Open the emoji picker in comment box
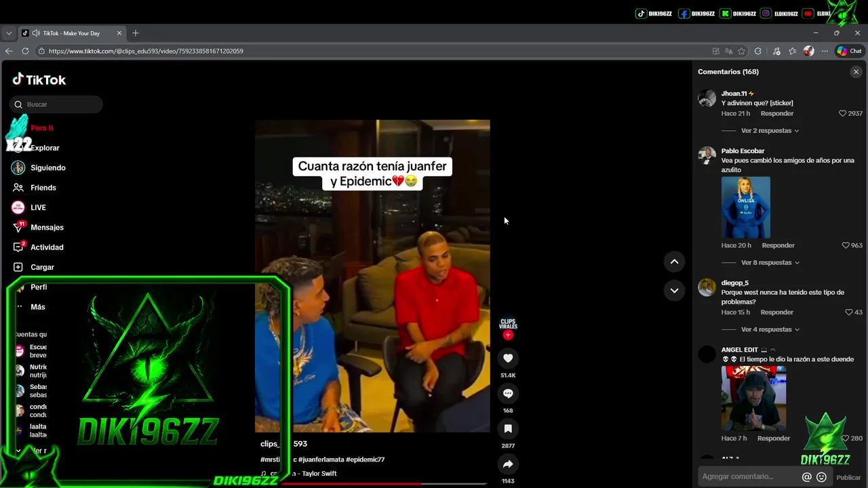868x488 pixels. pyautogui.click(x=821, y=477)
